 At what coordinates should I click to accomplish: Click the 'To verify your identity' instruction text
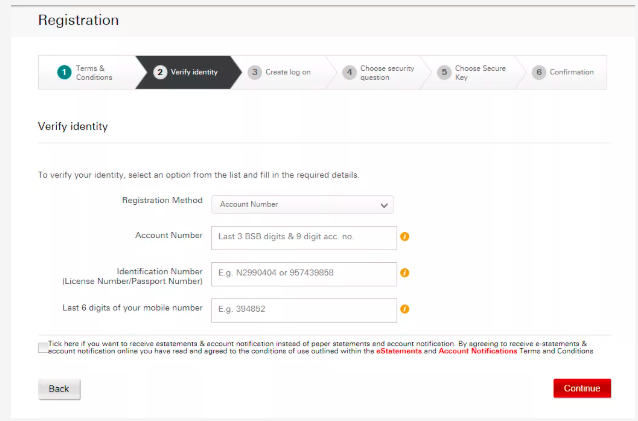199,175
